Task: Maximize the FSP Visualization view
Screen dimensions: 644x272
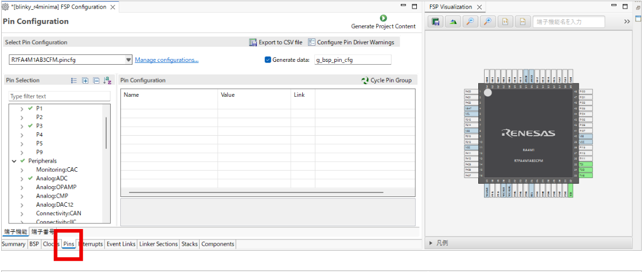Action: tap(625, 6)
